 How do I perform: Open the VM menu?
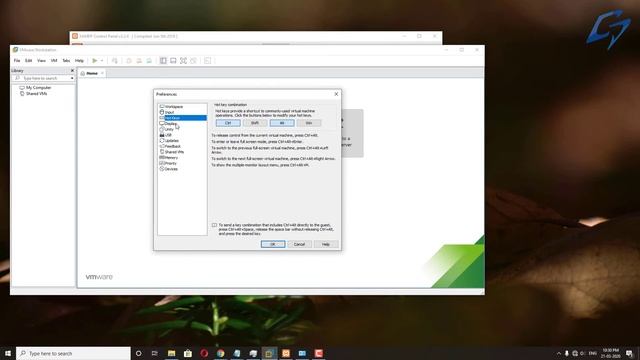54,60
